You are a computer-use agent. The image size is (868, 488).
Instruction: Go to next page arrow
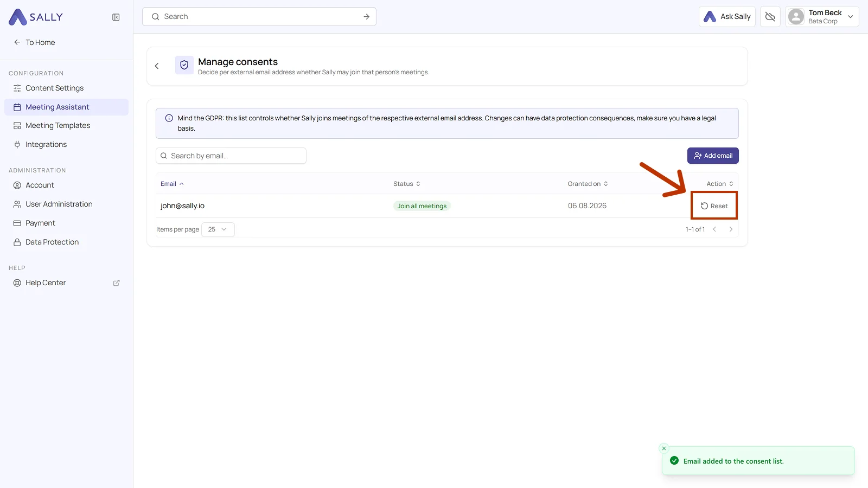tap(731, 229)
